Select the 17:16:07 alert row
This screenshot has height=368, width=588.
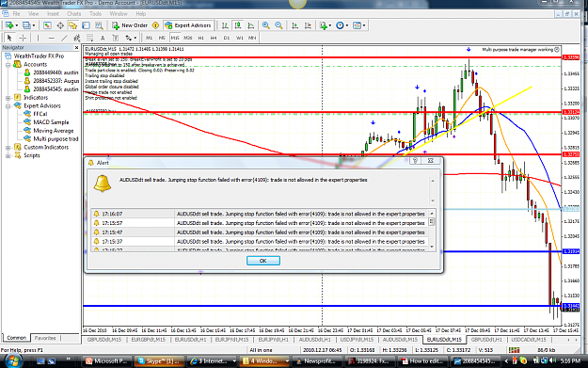260,214
